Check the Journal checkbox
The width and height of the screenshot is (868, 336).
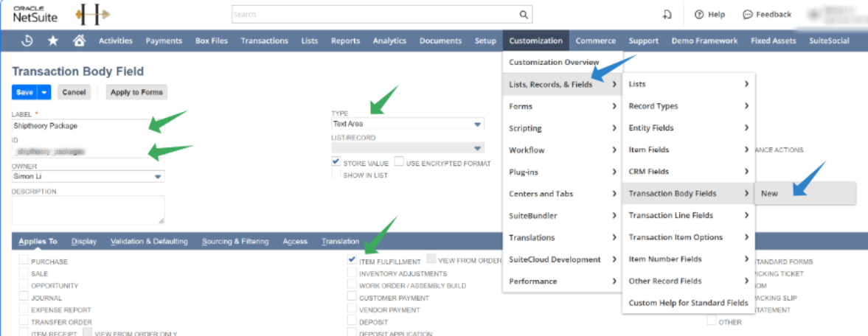pyautogui.click(x=24, y=297)
